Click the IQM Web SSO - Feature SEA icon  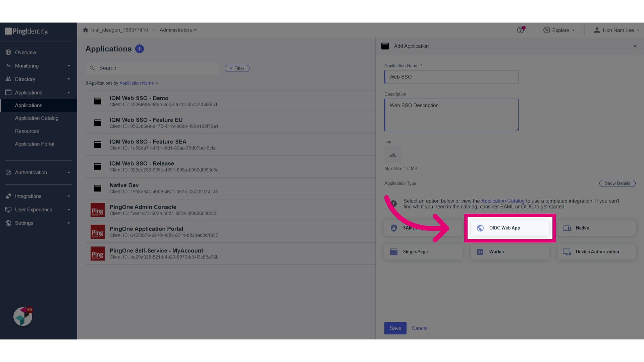click(98, 144)
